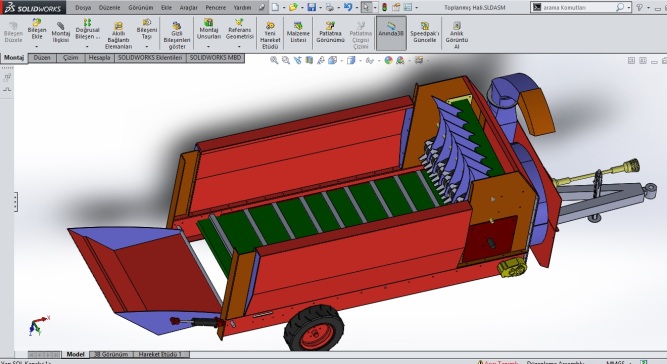Click the Save icon
The height and width of the screenshot is (364, 667).
312,7
